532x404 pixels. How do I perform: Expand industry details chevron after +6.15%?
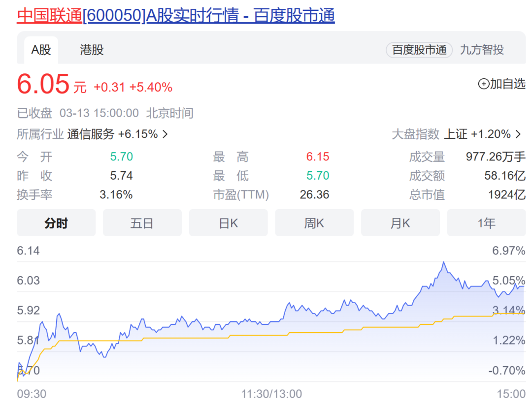coord(165,134)
